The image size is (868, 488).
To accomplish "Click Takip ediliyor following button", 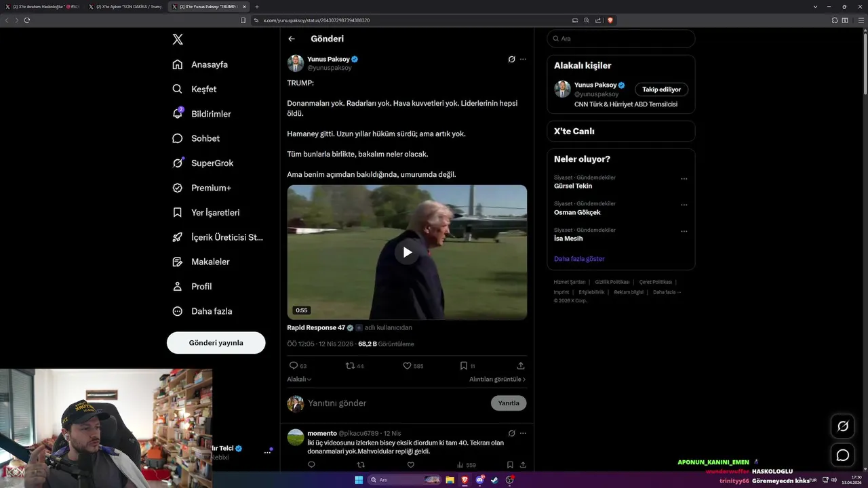I will click(x=661, y=89).
